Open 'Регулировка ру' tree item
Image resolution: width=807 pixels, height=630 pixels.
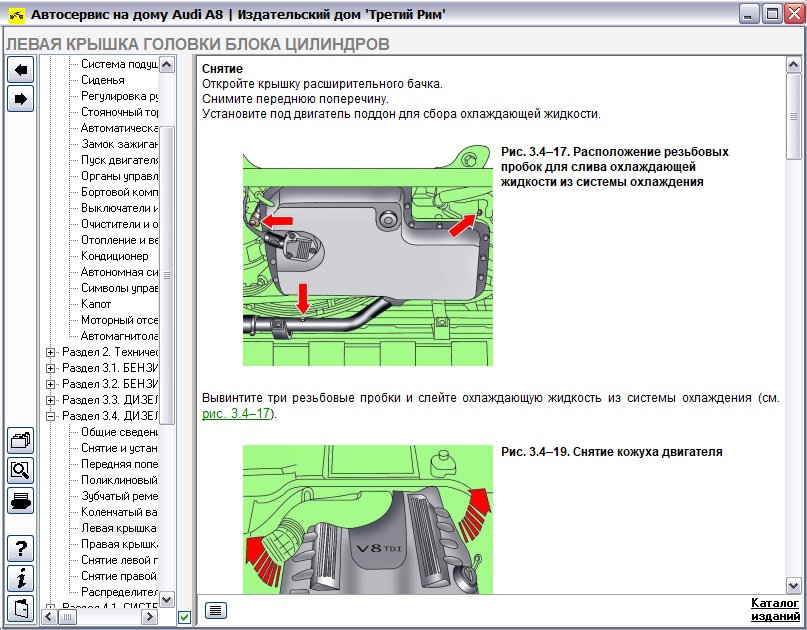[119, 96]
